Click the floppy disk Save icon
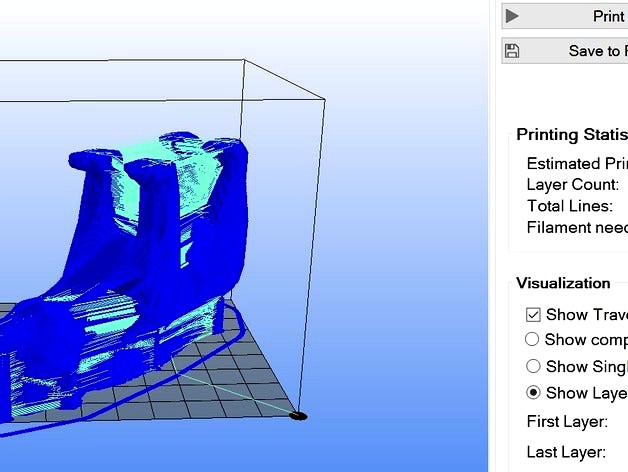Image resolution: width=628 pixels, height=472 pixels. tap(512, 51)
